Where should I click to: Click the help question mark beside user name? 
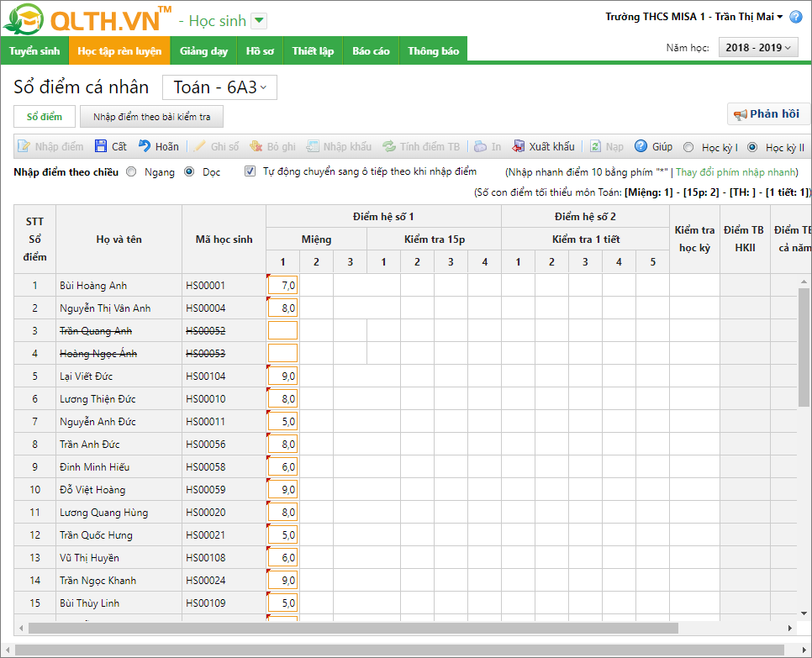(796, 17)
